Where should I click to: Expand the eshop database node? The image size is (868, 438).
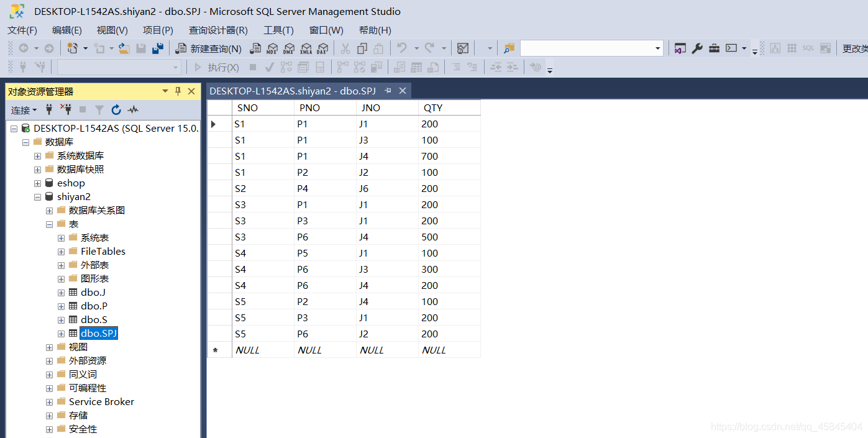click(38, 183)
